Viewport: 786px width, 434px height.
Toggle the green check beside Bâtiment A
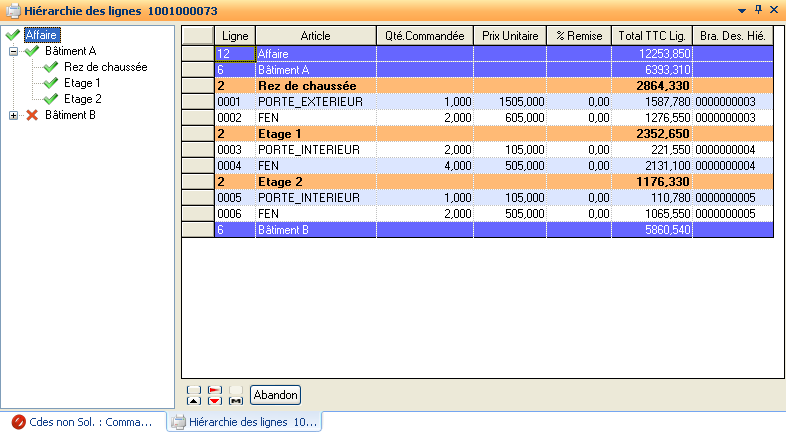32,51
